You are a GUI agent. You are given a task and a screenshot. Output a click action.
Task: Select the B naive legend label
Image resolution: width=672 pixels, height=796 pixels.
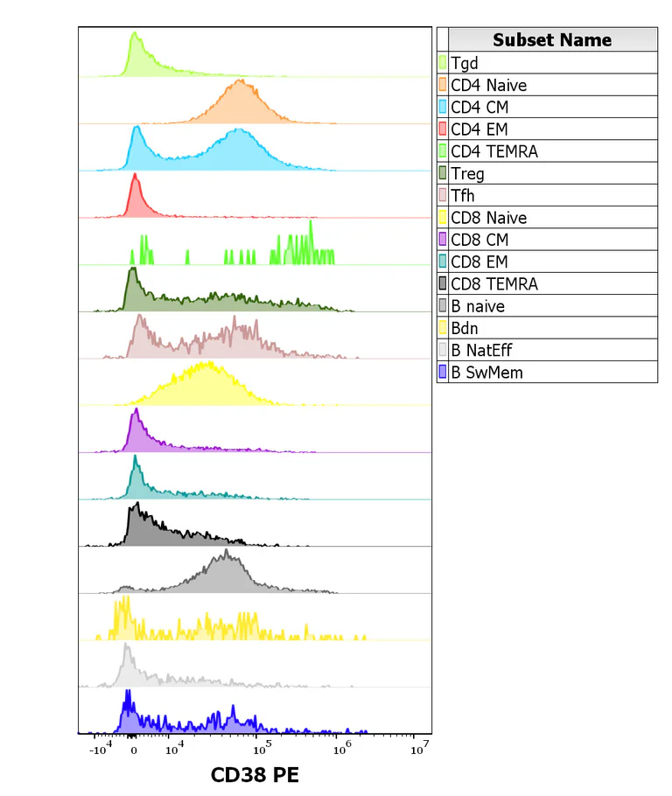coord(478,306)
